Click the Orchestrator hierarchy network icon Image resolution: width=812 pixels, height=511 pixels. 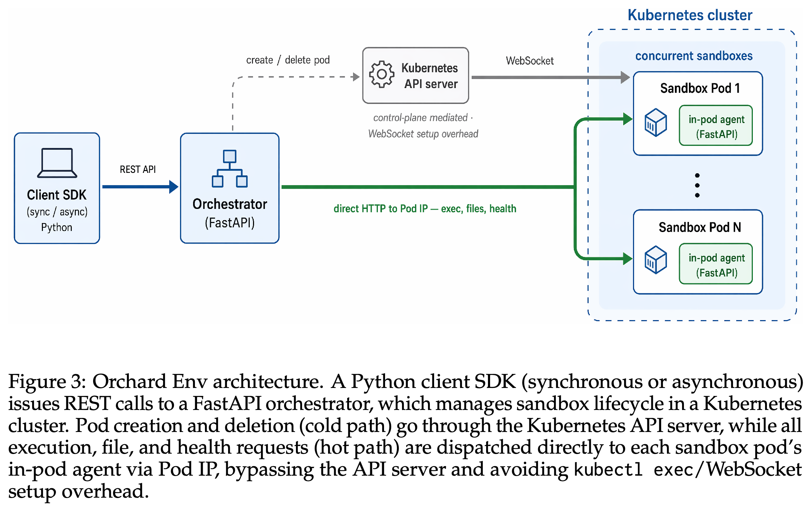coord(230,169)
